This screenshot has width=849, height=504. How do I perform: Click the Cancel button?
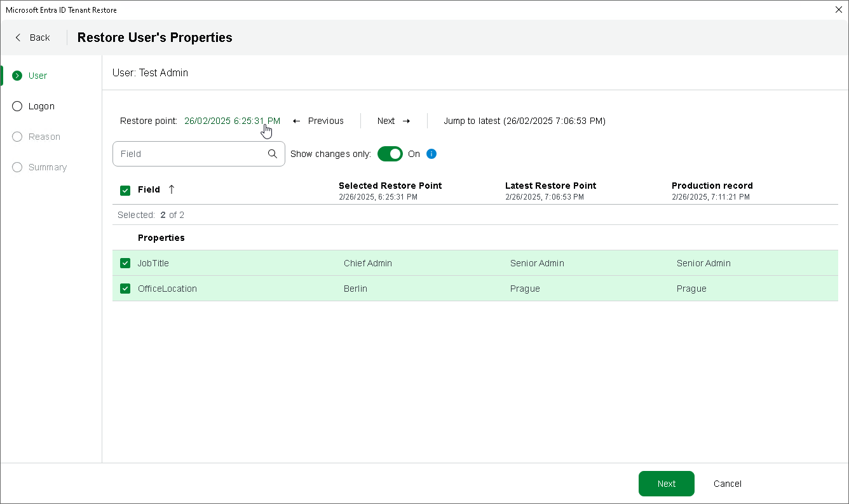[728, 484]
